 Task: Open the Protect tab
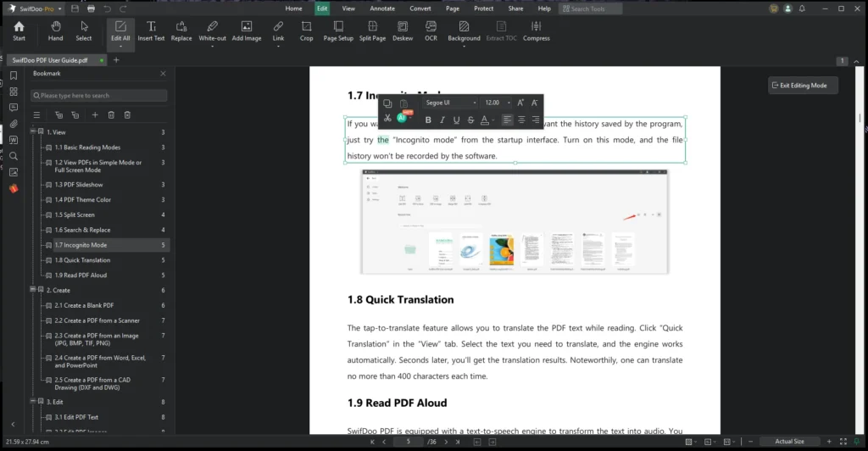[x=483, y=8]
